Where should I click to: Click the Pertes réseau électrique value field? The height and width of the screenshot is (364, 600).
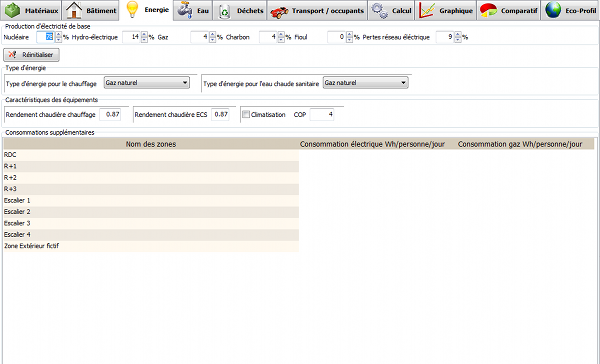coord(445,37)
